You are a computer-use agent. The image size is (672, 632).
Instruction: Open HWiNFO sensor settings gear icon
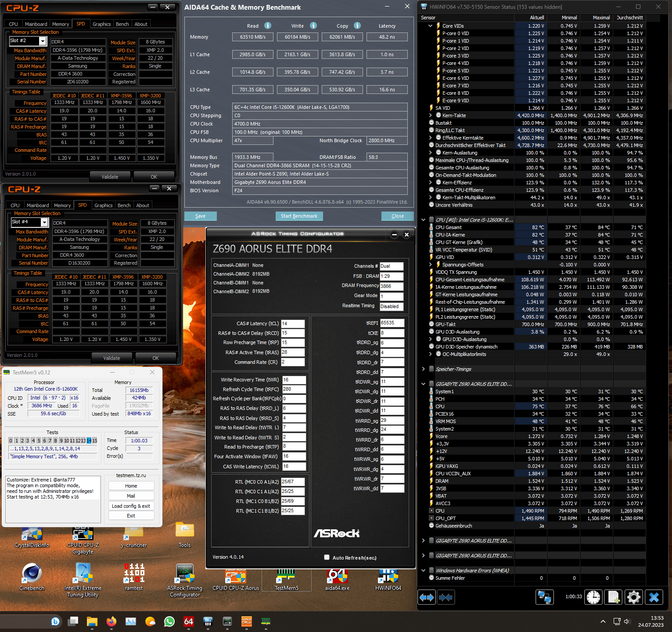(x=634, y=597)
